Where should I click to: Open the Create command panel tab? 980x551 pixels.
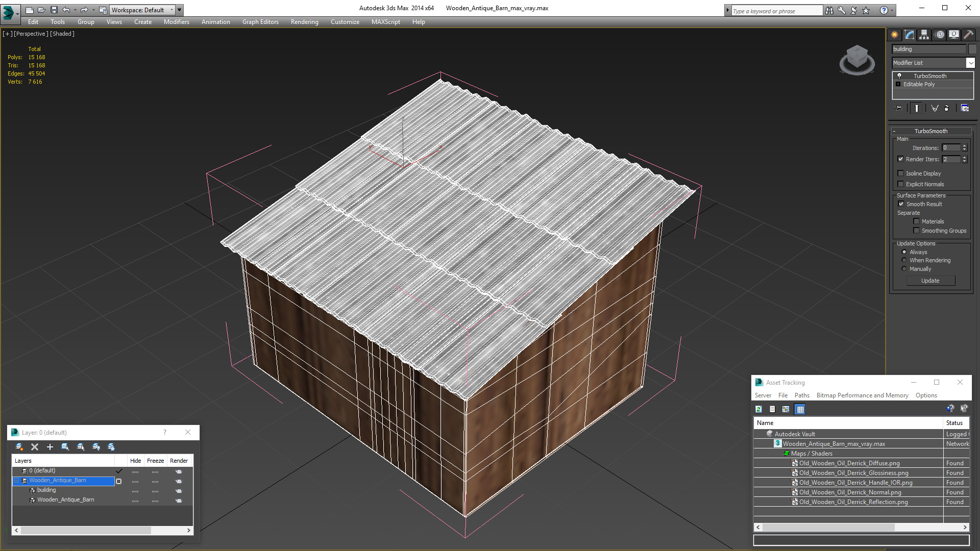(x=895, y=35)
